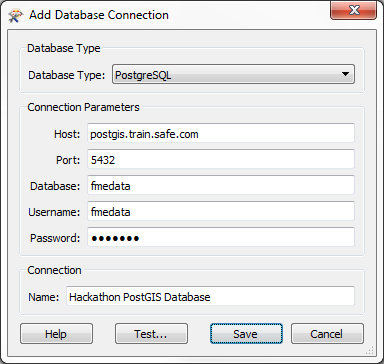Image resolution: width=384 pixels, height=364 pixels.
Task: Select the Database input field
Action: pos(221,186)
